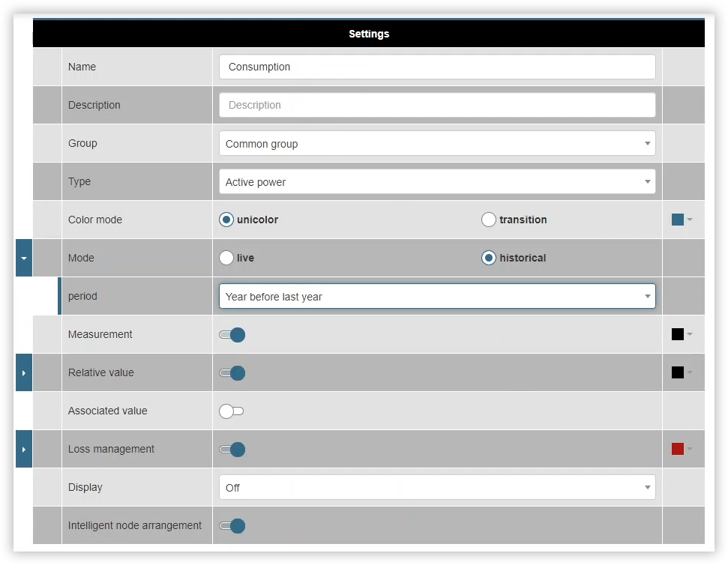Open the Type dropdown showing Active power
Image resolution: width=728 pixels, height=565 pixels.
[x=436, y=181]
